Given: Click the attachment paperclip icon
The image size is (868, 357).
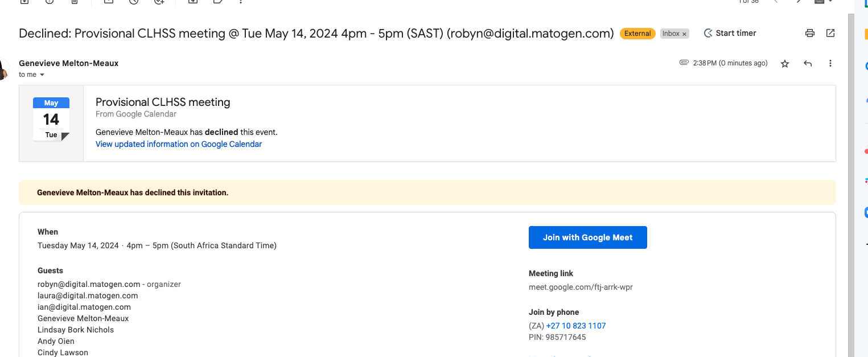Looking at the screenshot, I should (x=684, y=63).
